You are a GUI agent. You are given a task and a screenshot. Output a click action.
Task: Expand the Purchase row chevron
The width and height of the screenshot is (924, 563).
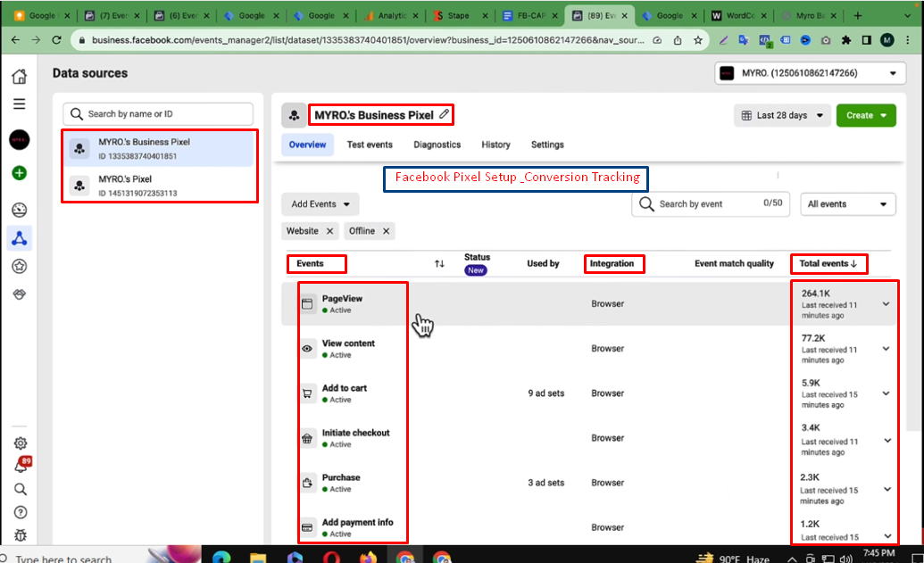pos(887,489)
